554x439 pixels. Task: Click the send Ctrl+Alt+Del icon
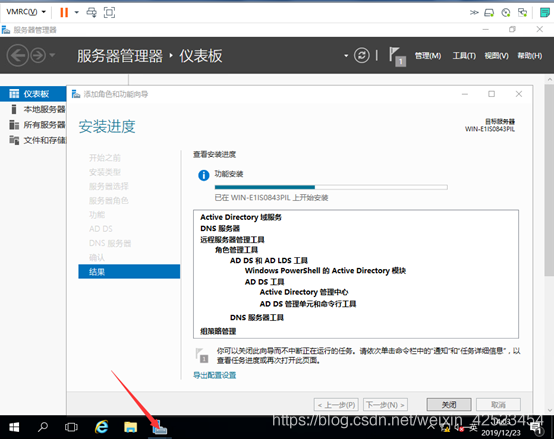(x=92, y=12)
